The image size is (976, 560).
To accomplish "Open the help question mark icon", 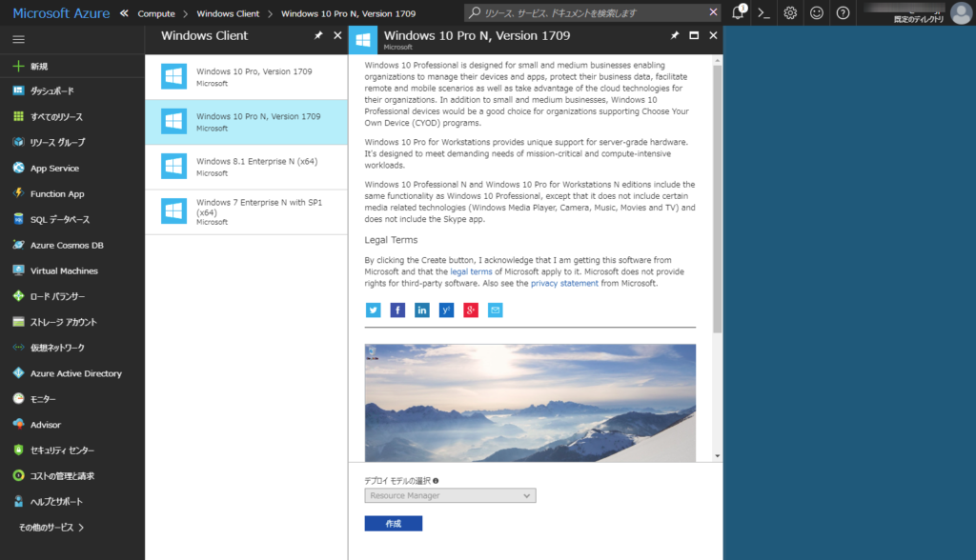I will pos(843,12).
